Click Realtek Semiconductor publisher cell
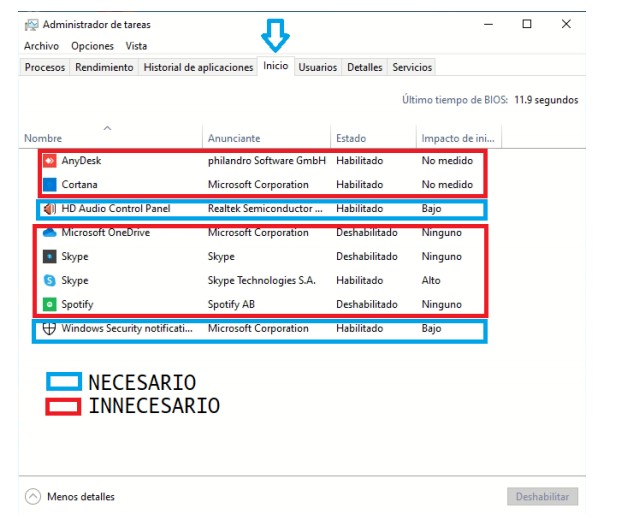636x527 pixels. click(265, 209)
